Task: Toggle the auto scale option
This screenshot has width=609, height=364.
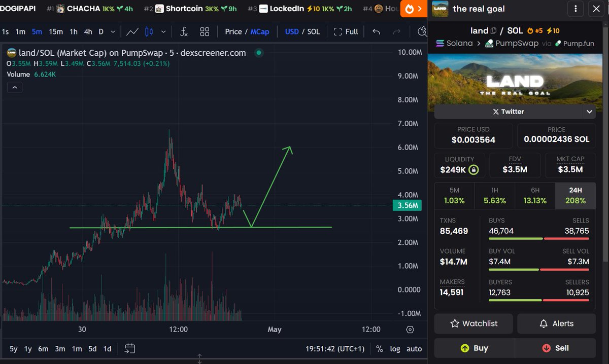Action: 414,349
